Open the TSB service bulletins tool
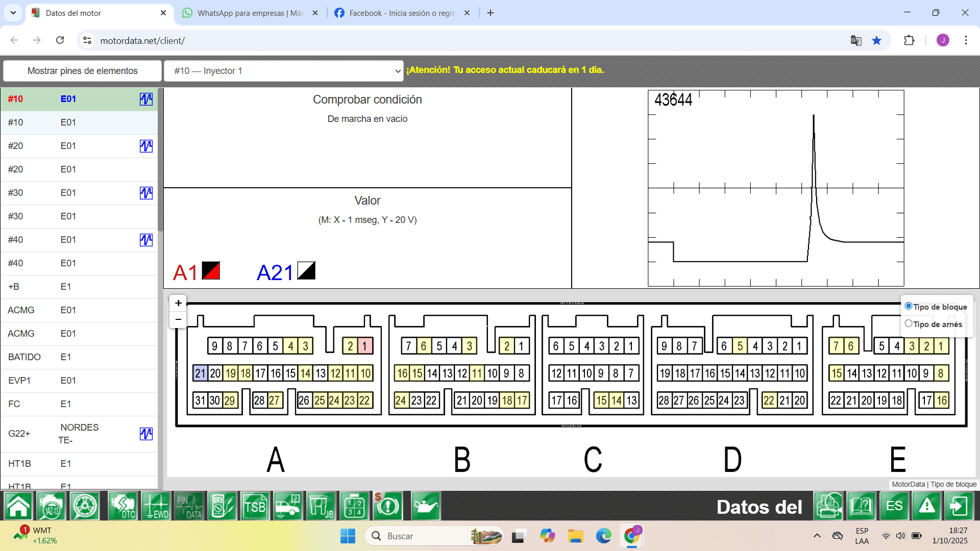The height and width of the screenshot is (551, 980). [255, 506]
